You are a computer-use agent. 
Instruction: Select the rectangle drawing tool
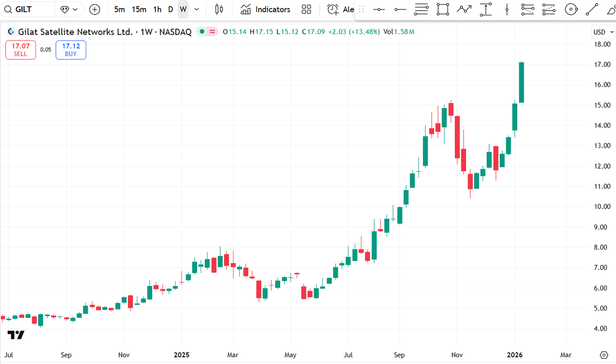click(x=443, y=9)
